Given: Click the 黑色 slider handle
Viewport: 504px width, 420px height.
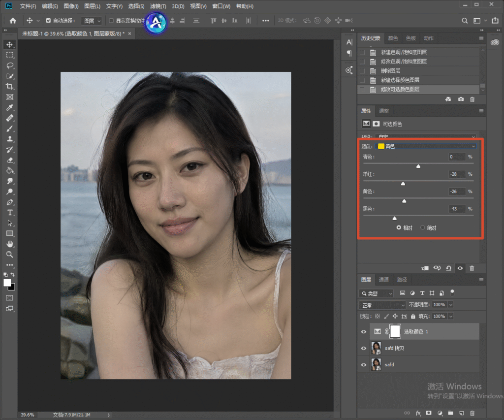Looking at the screenshot, I should (x=394, y=218).
